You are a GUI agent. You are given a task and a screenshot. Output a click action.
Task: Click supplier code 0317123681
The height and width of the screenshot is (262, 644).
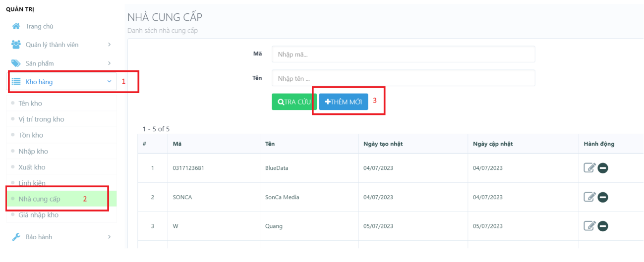188,168
